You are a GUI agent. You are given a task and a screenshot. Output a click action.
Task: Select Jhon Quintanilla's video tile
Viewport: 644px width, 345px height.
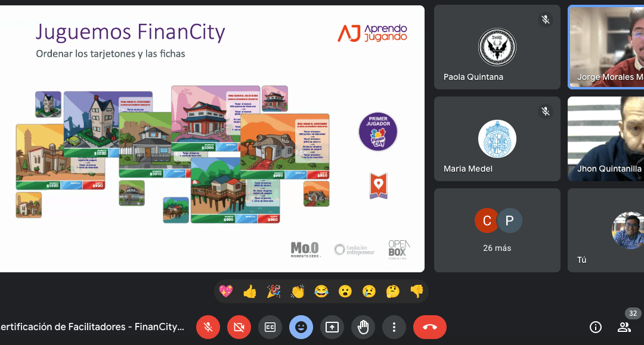pyautogui.click(x=606, y=139)
